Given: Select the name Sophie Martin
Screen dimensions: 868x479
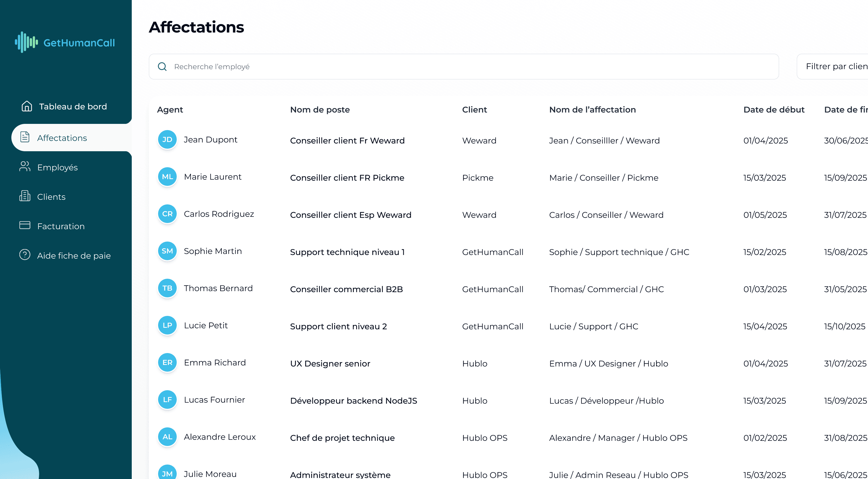Looking at the screenshot, I should (x=213, y=251).
